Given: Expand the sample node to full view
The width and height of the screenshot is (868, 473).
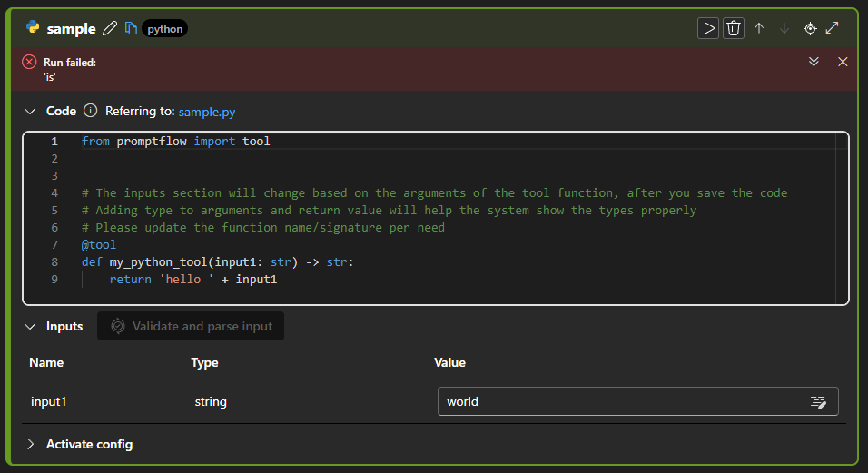Looking at the screenshot, I should click(832, 27).
